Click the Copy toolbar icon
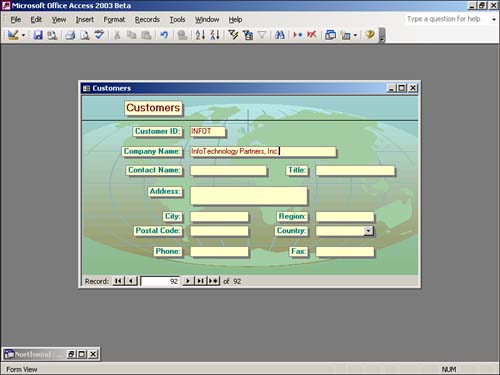 [x=132, y=35]
